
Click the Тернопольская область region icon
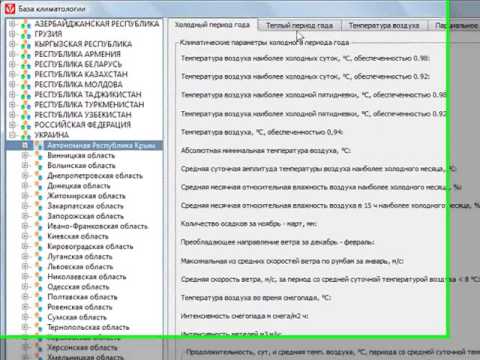point(39,327)
